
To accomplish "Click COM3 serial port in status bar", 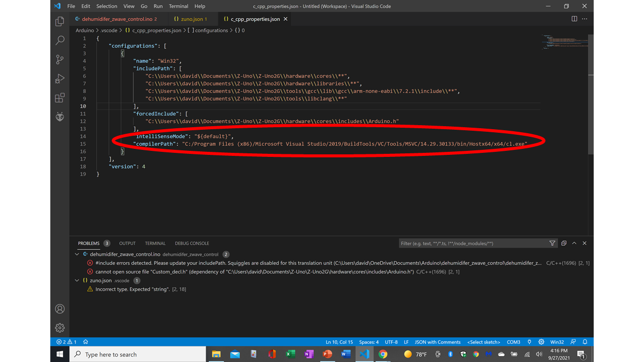I will (514, 342).
